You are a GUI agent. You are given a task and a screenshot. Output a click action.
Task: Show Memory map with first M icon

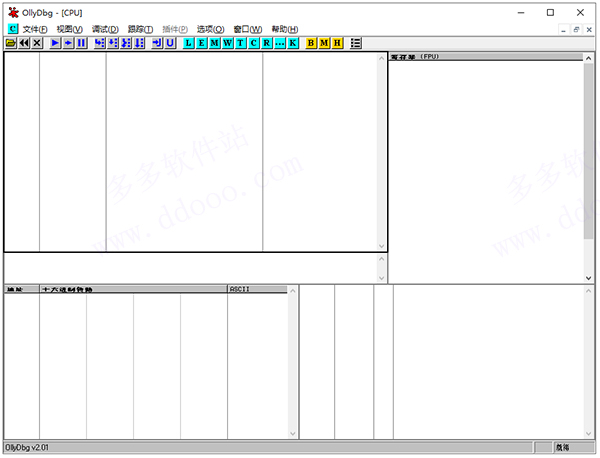pyautogui.click(x=215, y=43)
